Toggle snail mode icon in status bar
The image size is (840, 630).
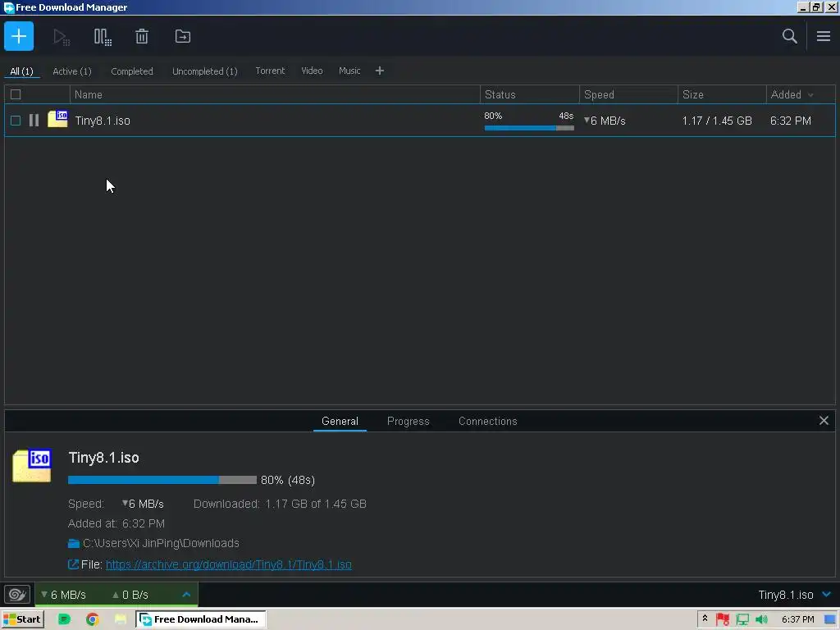17,595
